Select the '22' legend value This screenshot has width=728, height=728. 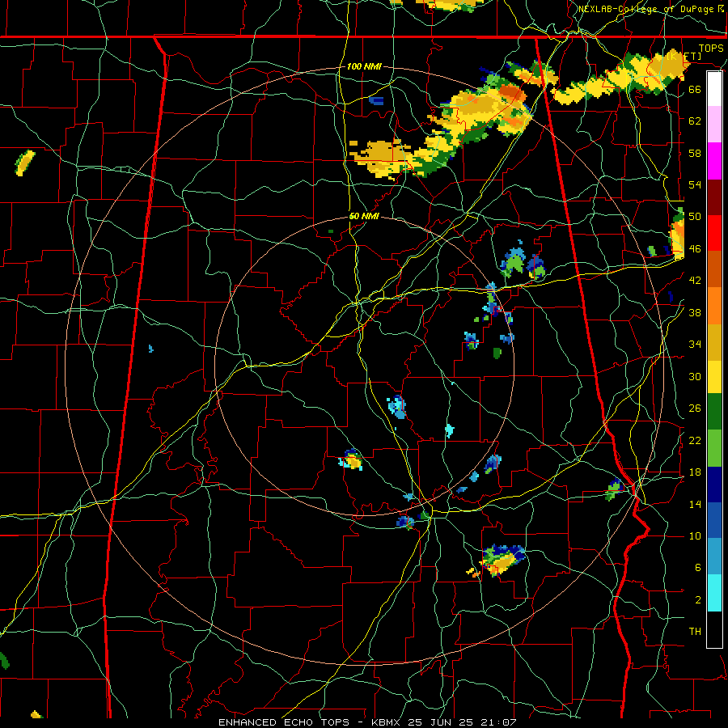695,440
